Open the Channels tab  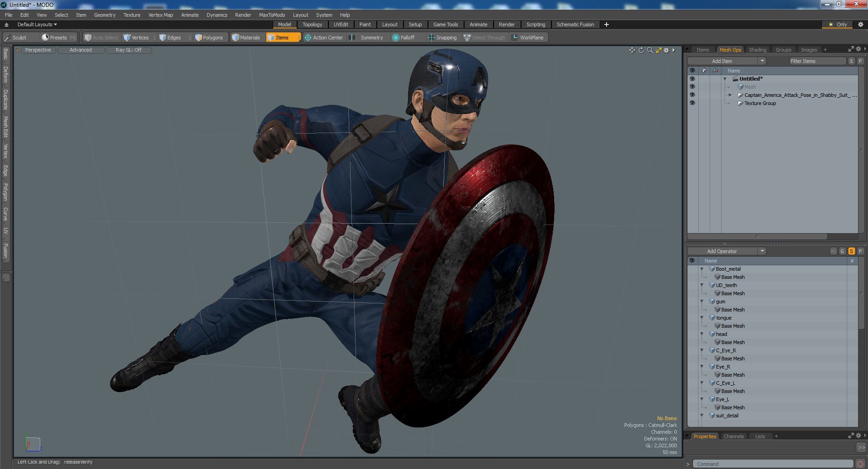pyautogui.click(x=733, y=436)
